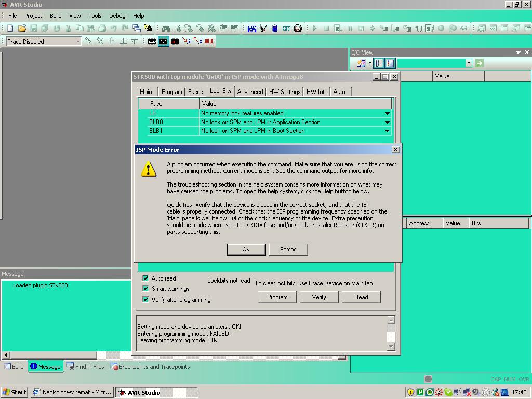Open the Build output tab
This screenshot has width=532, height=399.
click(14, 367)
